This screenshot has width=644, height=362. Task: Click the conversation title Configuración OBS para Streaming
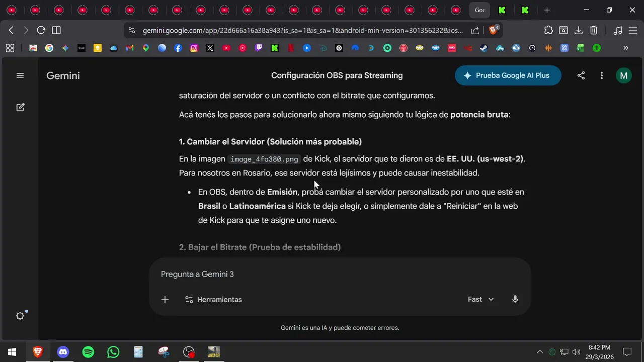337,75
